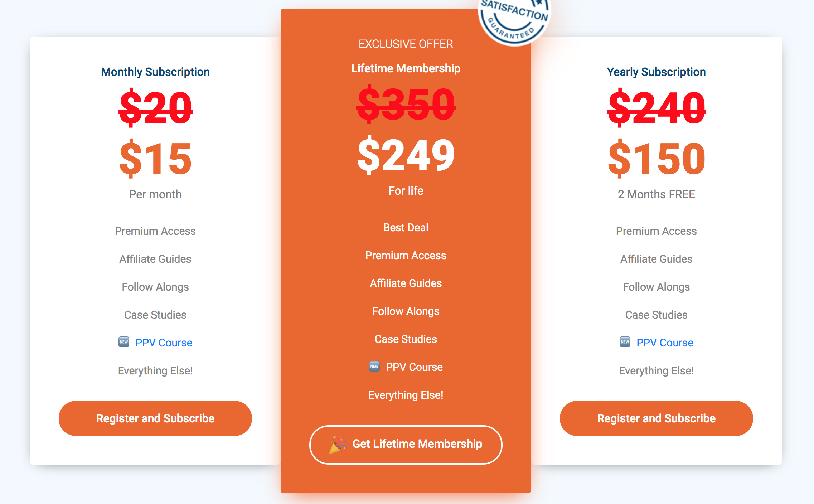The image size is (814, 504).
Task: Click the $15 monthly price
Action: click(155, 159)
